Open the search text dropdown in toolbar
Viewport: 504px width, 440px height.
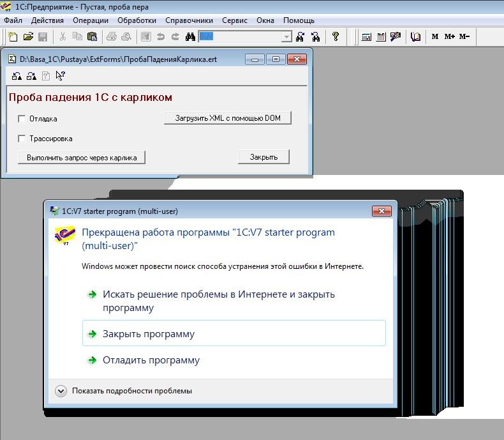click(286, 37)
